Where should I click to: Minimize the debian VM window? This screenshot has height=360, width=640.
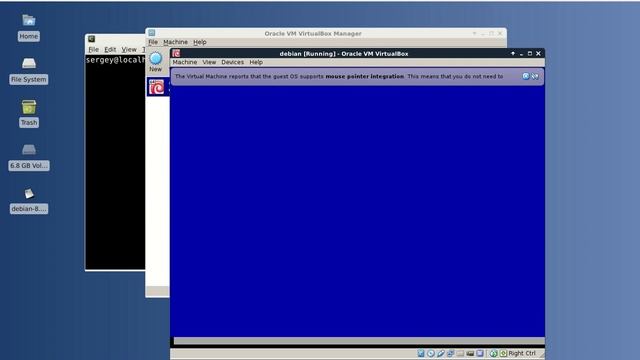click(521, 53)
